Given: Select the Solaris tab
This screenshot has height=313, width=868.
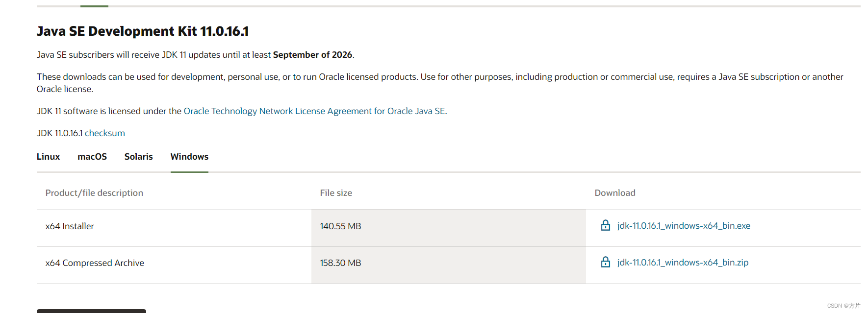Looking at the screenshot, I should (x=138, y=157).
